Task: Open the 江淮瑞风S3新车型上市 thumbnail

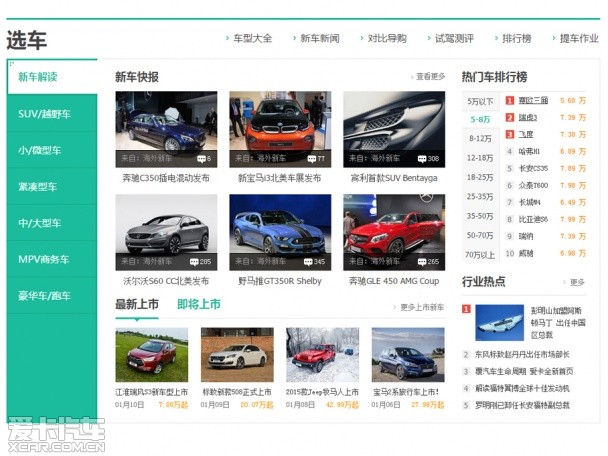Action: coord(152,355)
